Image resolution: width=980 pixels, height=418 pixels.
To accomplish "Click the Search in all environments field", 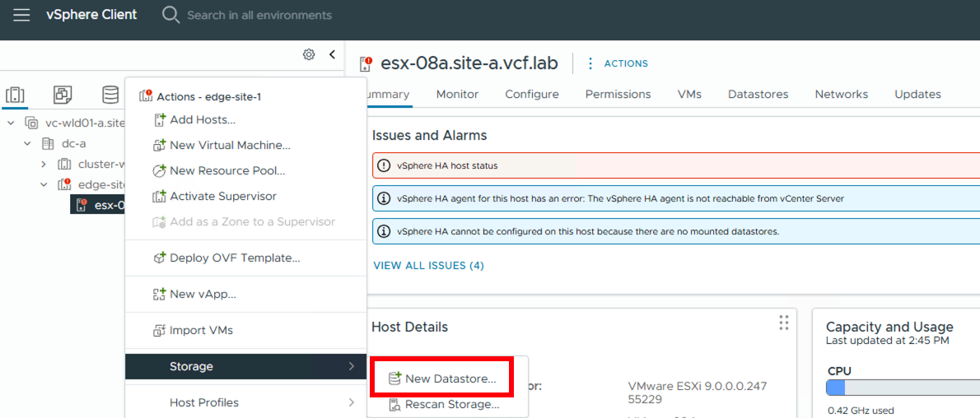I will [x=259, y=15].
